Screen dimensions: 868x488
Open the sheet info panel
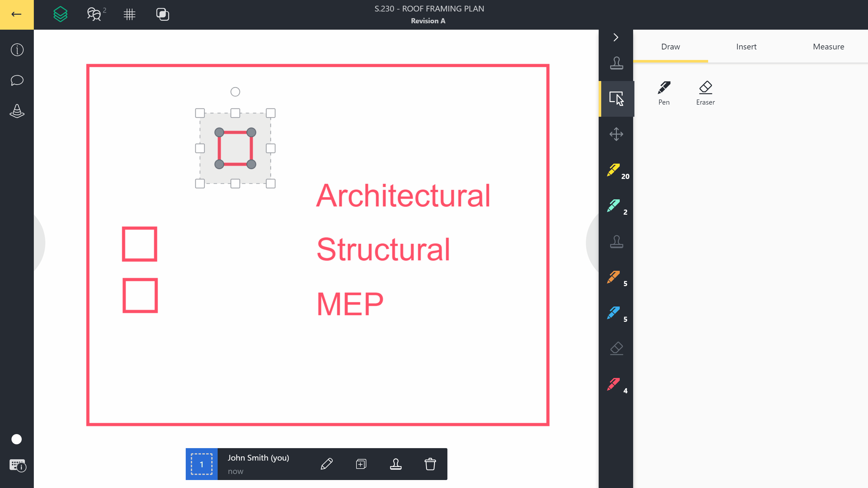click(17, 50)
